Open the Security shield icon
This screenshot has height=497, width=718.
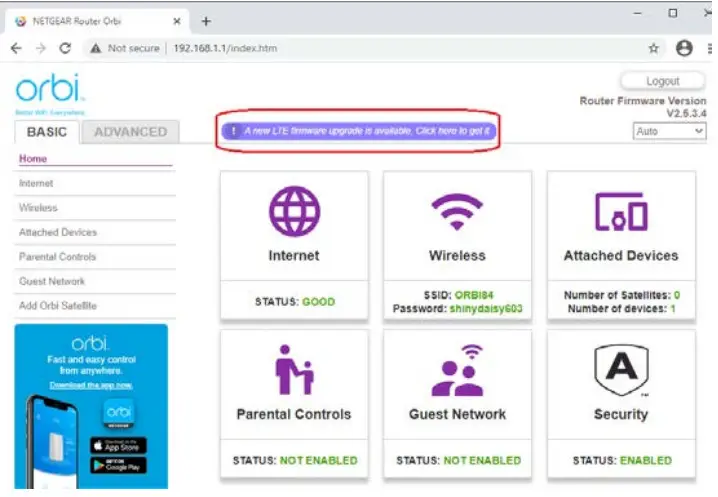(621, 370)
